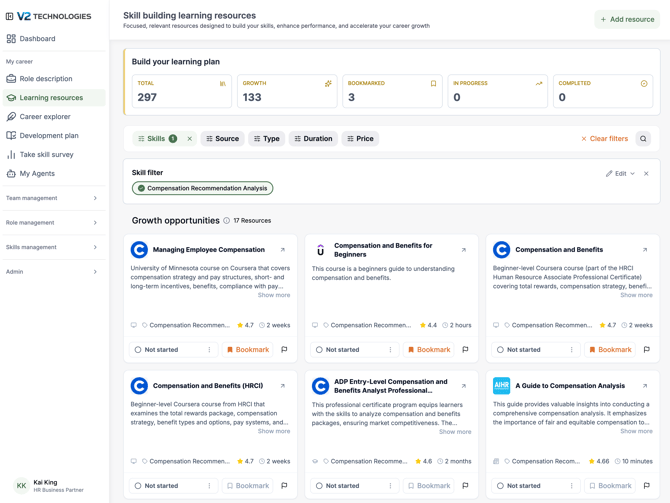
Task: Open the Price filter dropdown
Action: pyautogui.click(x=360, y=138)
